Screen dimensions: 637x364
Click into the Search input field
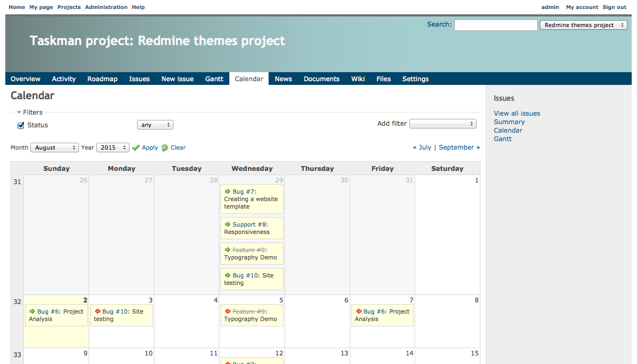496,25
